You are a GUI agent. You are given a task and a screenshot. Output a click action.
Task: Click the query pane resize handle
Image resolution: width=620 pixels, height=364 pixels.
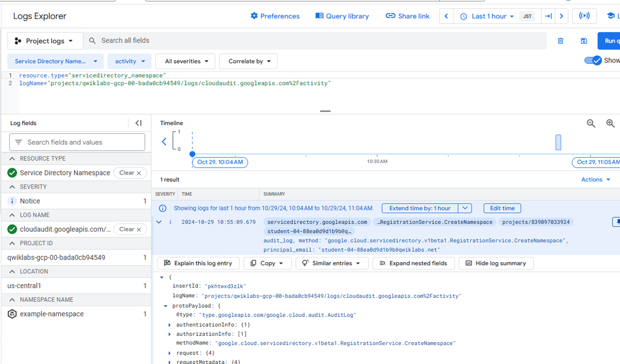tap(325, 111)
